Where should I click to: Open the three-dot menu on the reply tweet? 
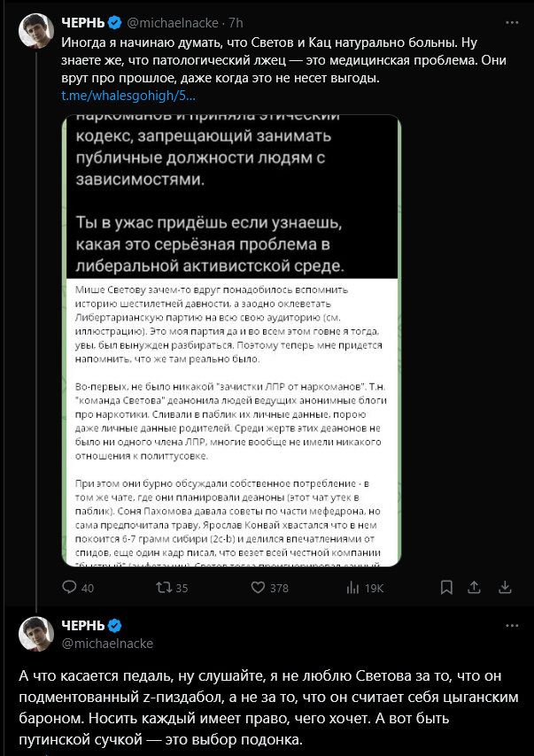point(512,625)
